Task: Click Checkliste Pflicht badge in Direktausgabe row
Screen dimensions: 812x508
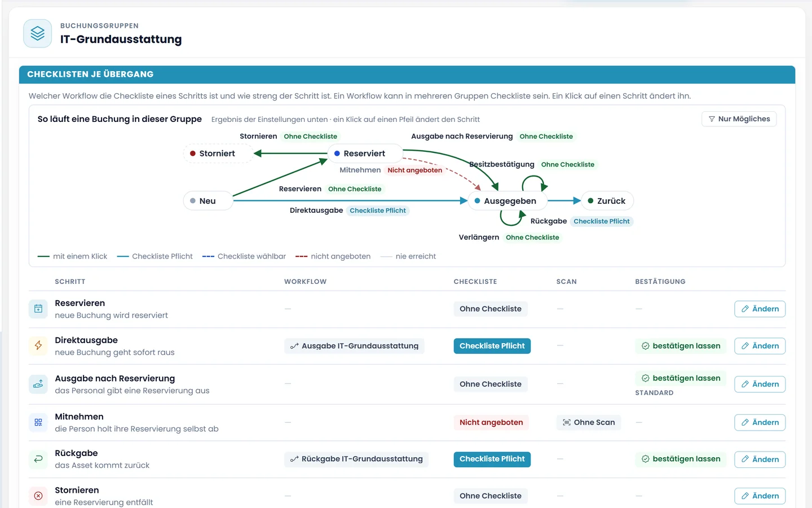Action: [x=492, y=346]
